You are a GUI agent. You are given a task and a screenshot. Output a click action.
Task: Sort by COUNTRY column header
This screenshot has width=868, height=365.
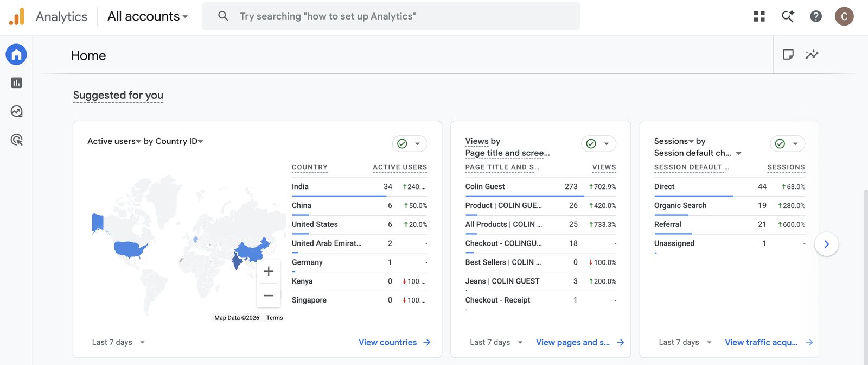click(x=310, y=167)
